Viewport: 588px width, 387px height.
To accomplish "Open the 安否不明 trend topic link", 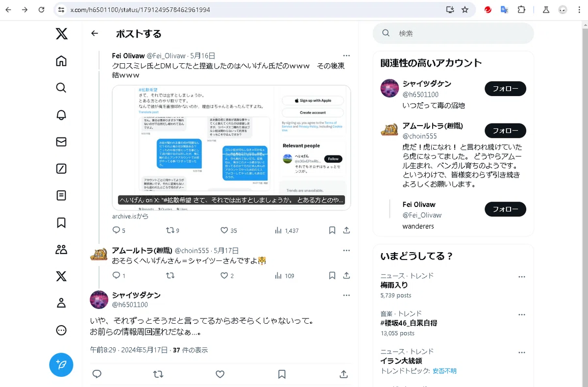I will (x=444, y=371).
